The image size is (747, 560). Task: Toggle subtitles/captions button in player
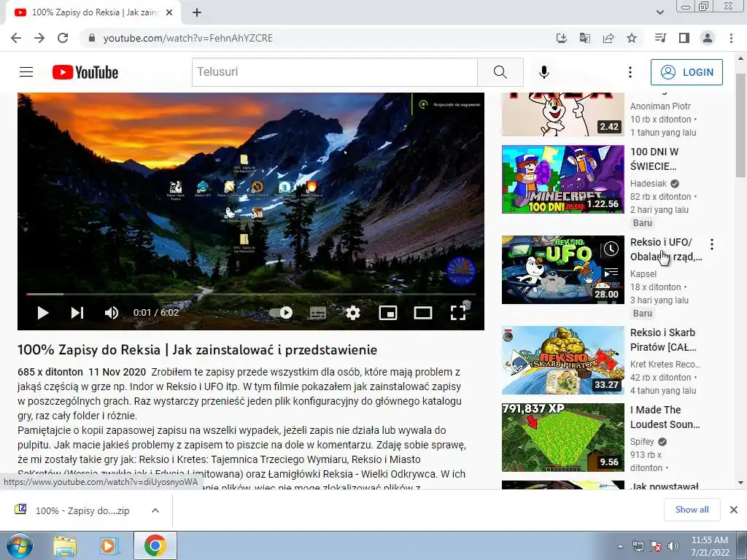(318, 313)
